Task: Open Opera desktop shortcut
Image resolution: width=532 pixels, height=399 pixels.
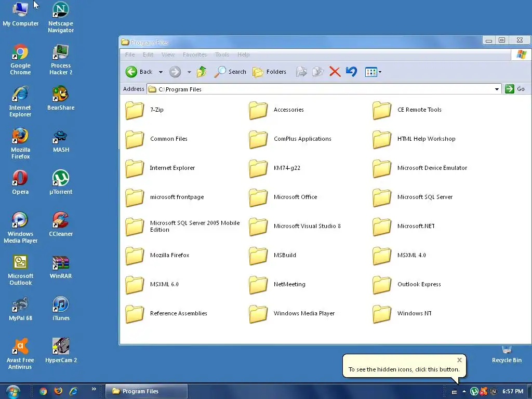Action: coord(20,182)
